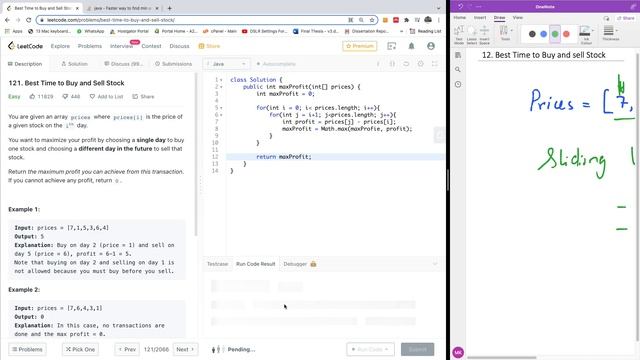The image size is (640, 360).
Task: Open the Explore link in navbar
Action: [60, 46]
